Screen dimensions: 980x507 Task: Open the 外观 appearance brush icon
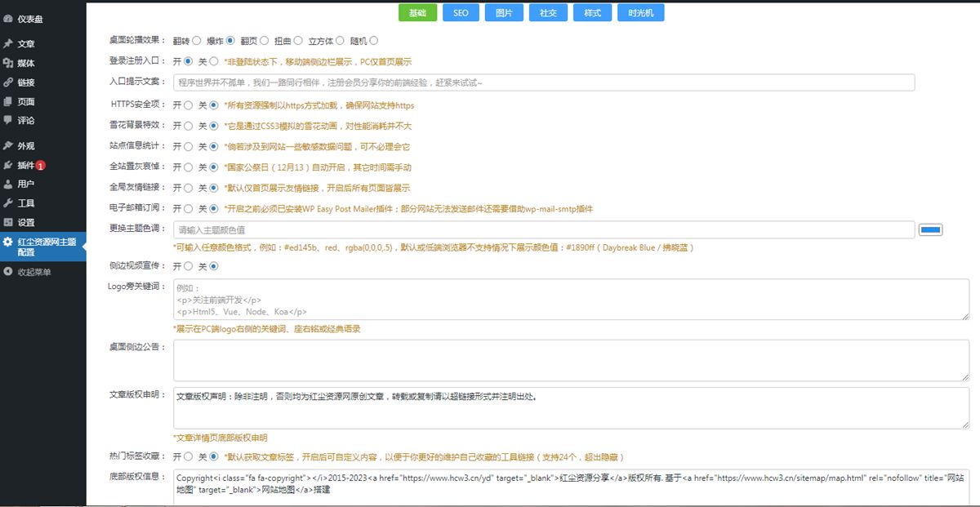click(x=8, y=146)
